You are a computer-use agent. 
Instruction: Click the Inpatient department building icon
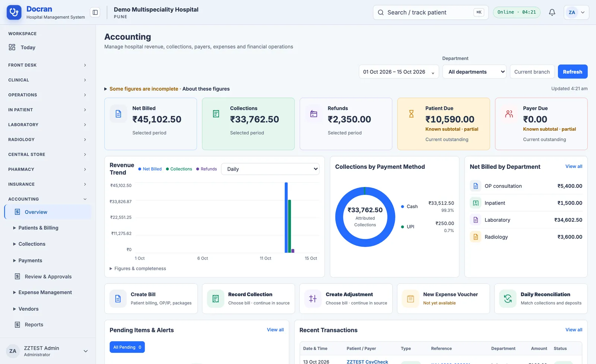(x=476, y=203)
